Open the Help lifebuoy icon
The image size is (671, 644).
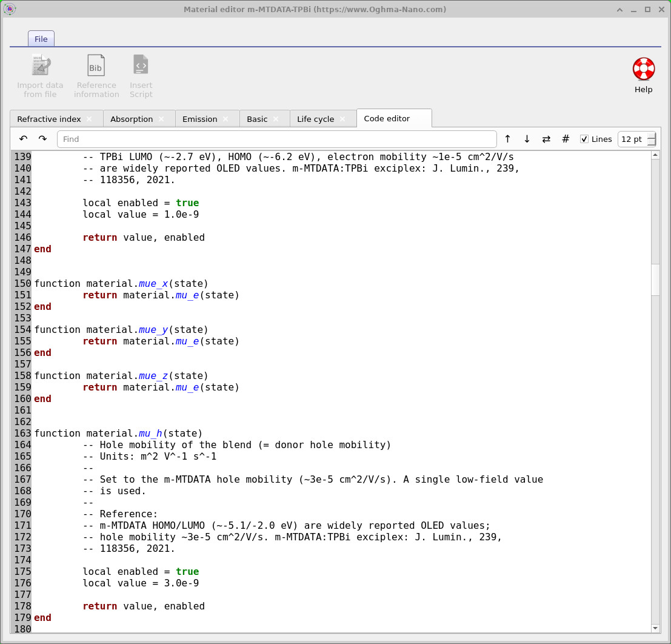644,69
